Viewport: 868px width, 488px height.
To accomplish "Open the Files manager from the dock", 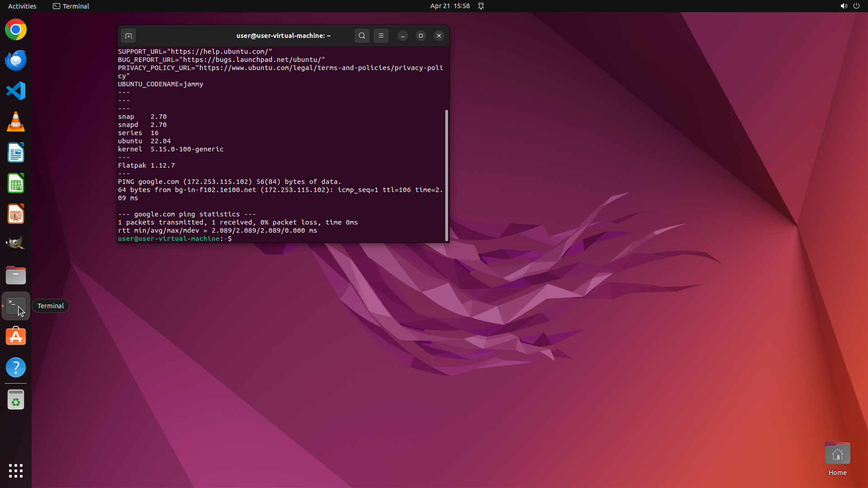I will coord(16,275).
